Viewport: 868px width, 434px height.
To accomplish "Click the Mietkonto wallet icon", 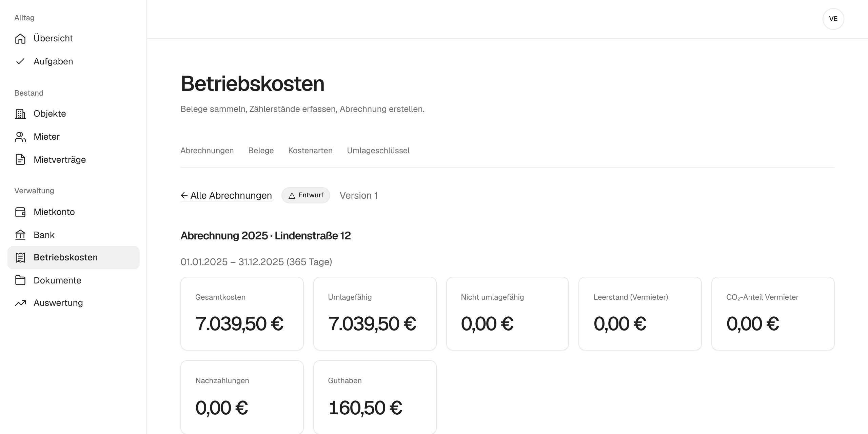I will pyautogui.click(x=20, y=212).
